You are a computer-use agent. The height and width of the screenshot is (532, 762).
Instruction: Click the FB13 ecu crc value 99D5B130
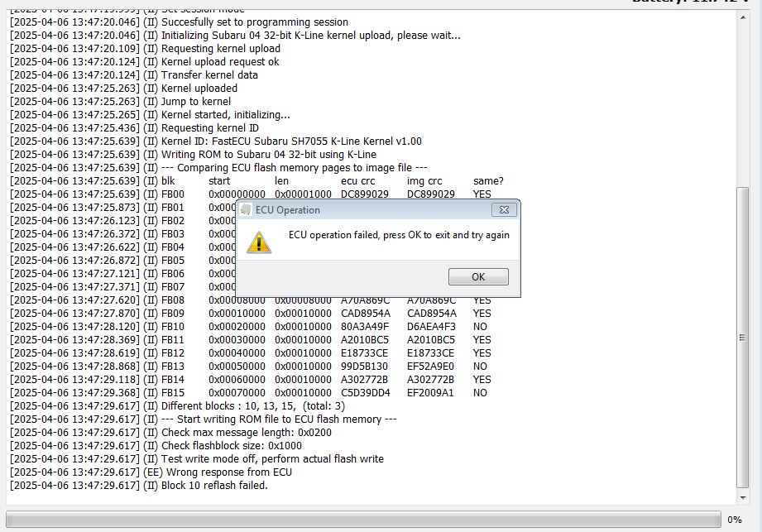364,366
